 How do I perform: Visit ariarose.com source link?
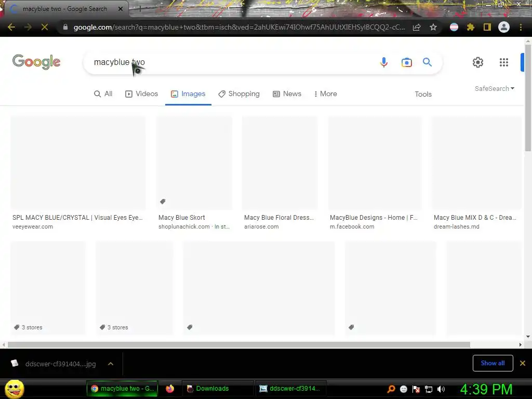(261, 227)
